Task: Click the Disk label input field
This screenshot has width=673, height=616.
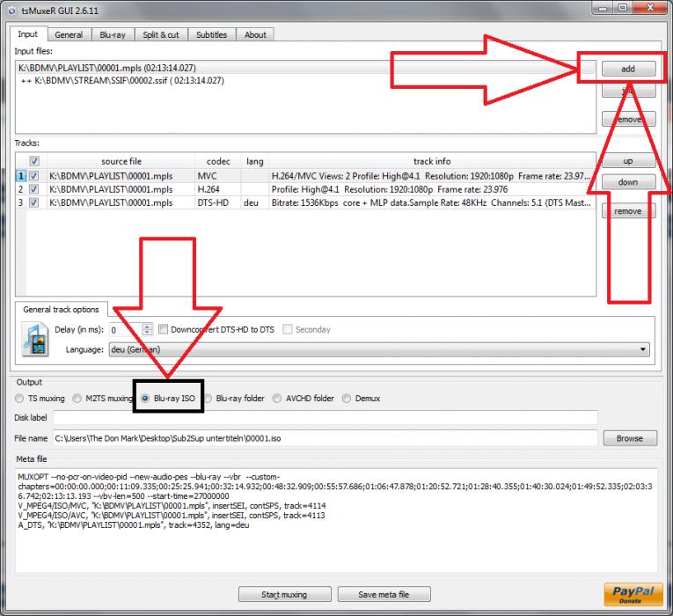Action: click(325, 417)
